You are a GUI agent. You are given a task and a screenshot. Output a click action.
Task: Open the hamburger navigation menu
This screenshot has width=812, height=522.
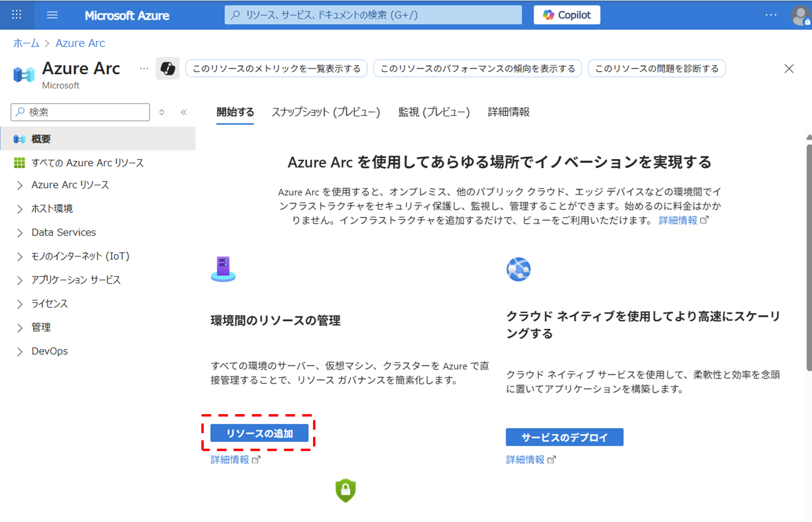pyautogui.click(x=52, y=15)
